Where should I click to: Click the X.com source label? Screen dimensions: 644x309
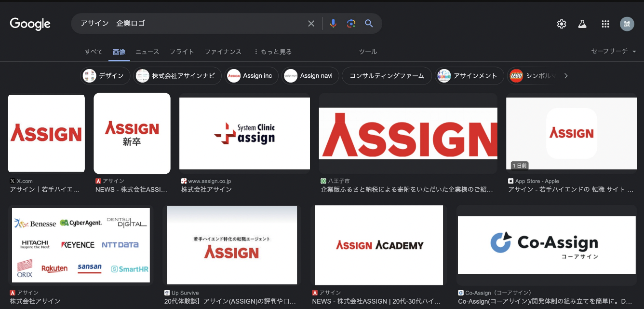click(25, 181)
